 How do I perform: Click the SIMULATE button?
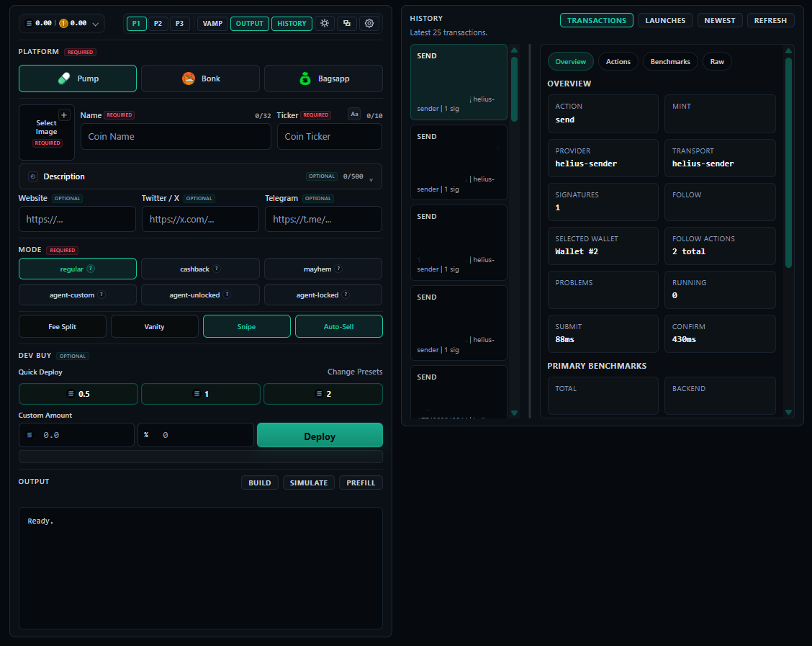click(309, 483)
